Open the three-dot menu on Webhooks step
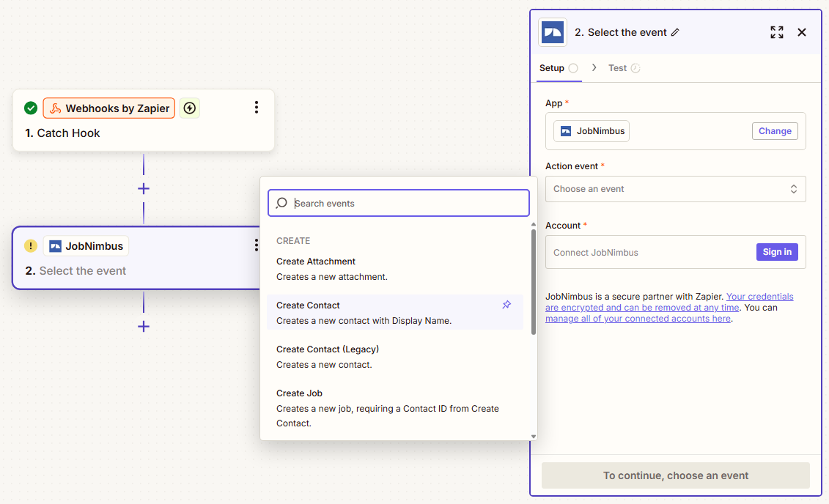This screenshot has height=504, width=829. pyautogui.click(x=257, y=108)
